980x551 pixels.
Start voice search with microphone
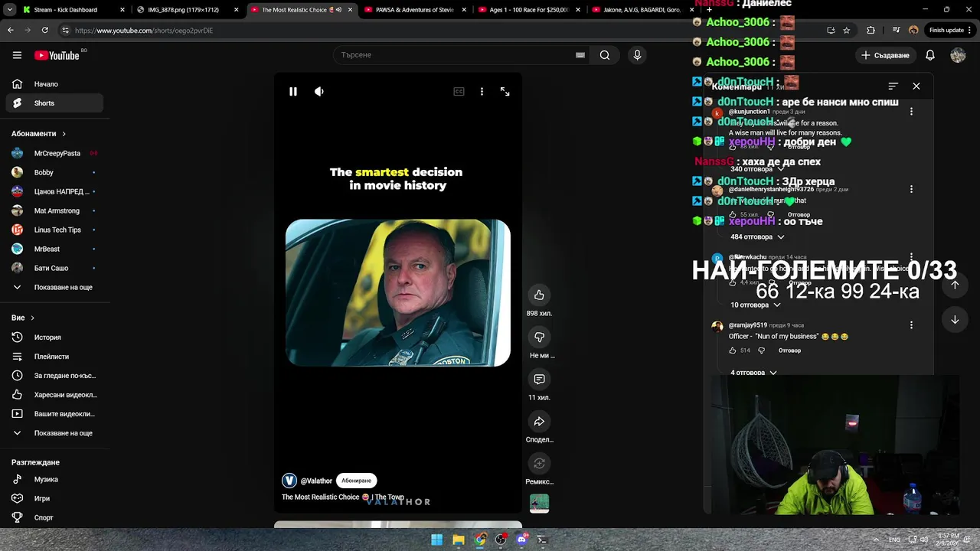point(637,55)
